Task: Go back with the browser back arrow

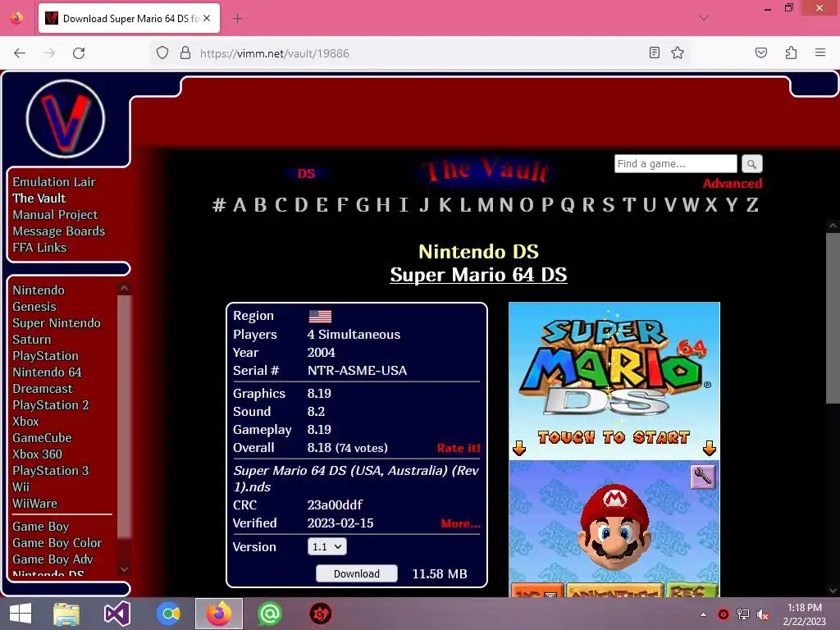Action: pos(20,53)
